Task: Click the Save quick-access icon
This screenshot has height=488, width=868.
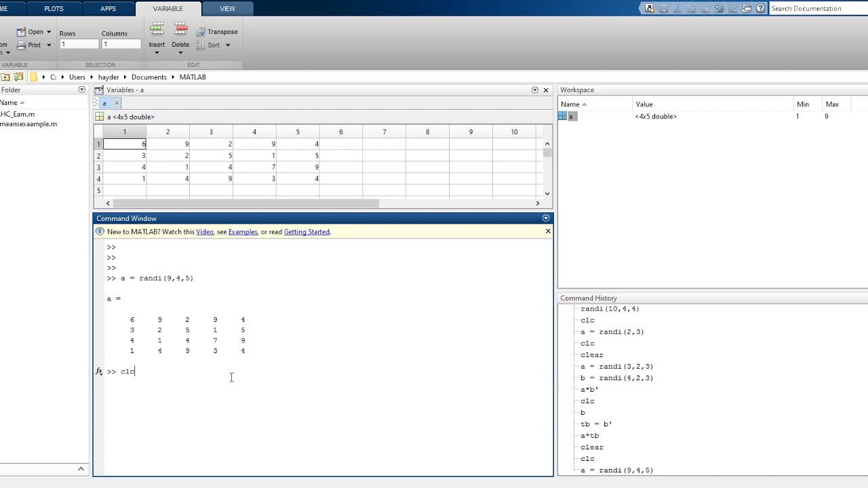Action: [664, 8]
